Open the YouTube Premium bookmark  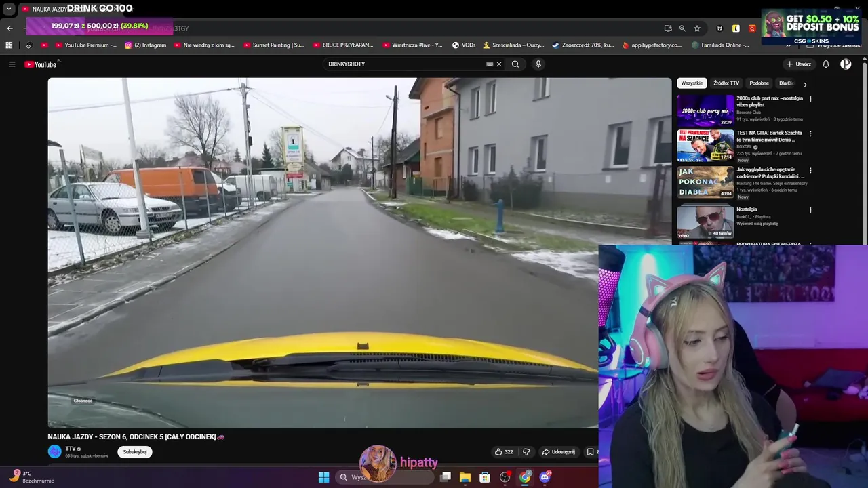tap(85, 45)
